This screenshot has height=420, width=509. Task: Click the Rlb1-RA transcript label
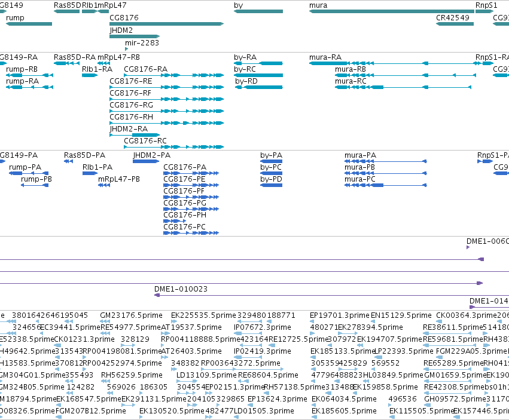tap(97, 69)
